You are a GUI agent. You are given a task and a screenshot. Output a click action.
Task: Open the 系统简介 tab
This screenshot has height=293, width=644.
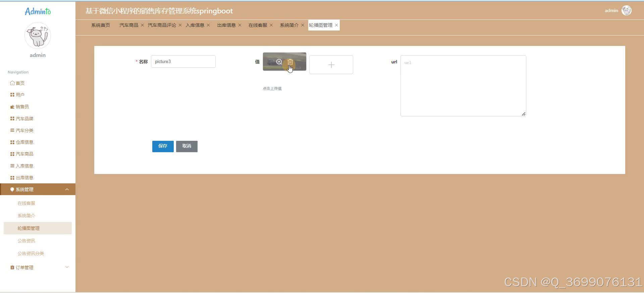click(289, 25)
